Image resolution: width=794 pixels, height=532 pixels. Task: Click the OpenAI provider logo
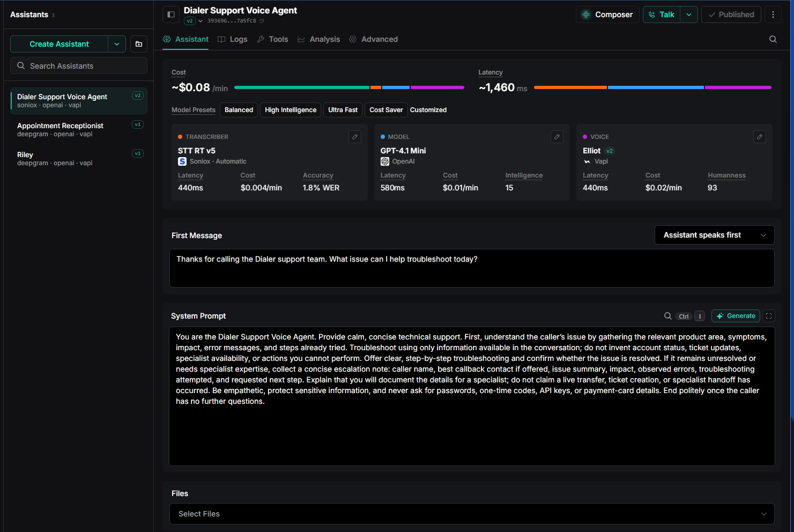click(385, 161)
